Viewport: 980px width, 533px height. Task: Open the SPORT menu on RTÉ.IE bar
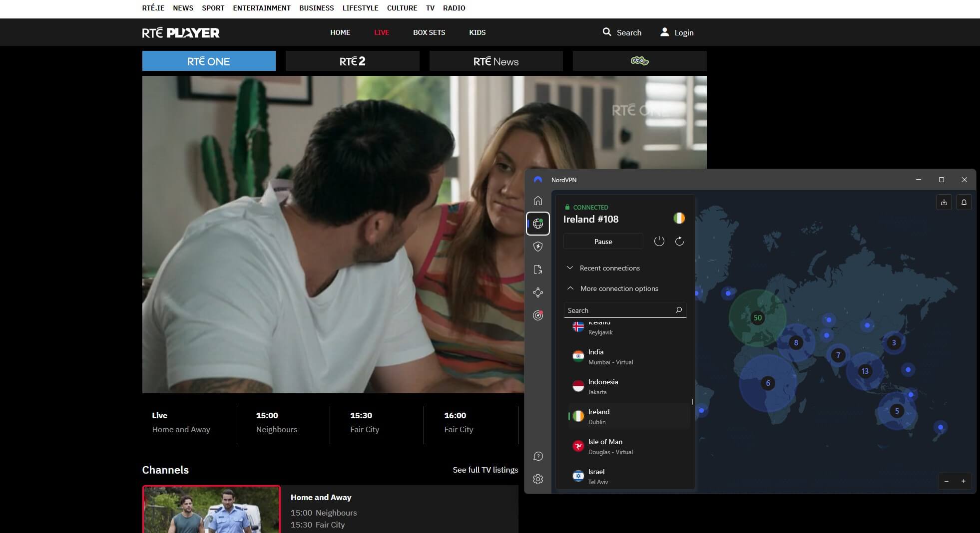coord(213,7)
